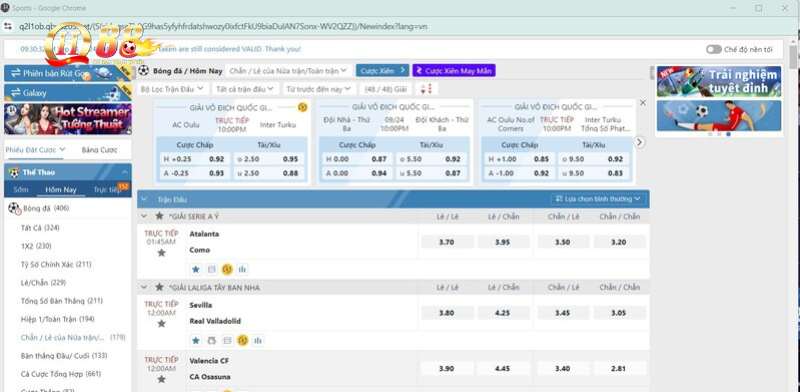Click the yellow coin icon under Como

pos(228,269)
